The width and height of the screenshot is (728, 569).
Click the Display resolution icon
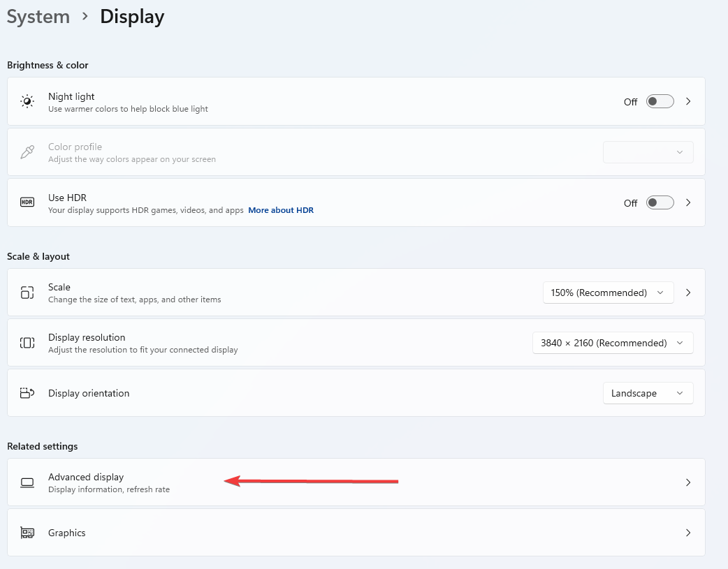(27, 342)
